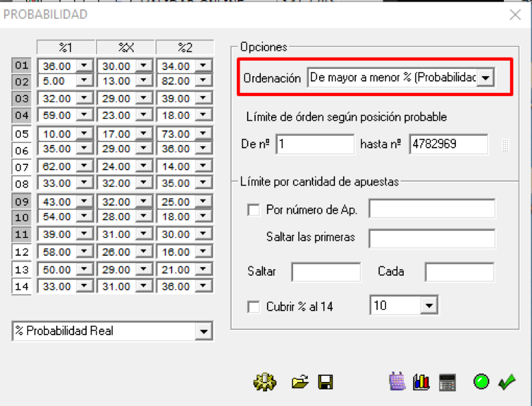Click the yellow gear settings icon
Image resolution: width=532 pixels, height=406 pixels.
[x=265, y=382]
